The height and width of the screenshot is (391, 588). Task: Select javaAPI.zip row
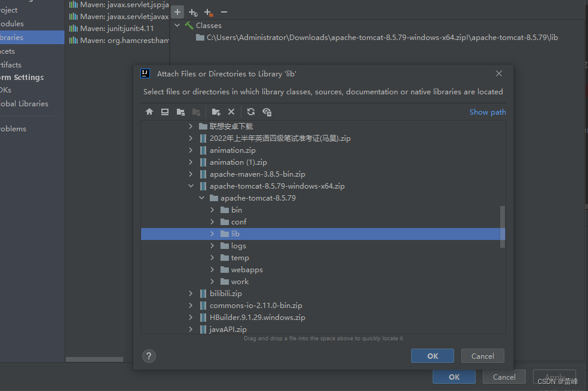pos(323,329)
